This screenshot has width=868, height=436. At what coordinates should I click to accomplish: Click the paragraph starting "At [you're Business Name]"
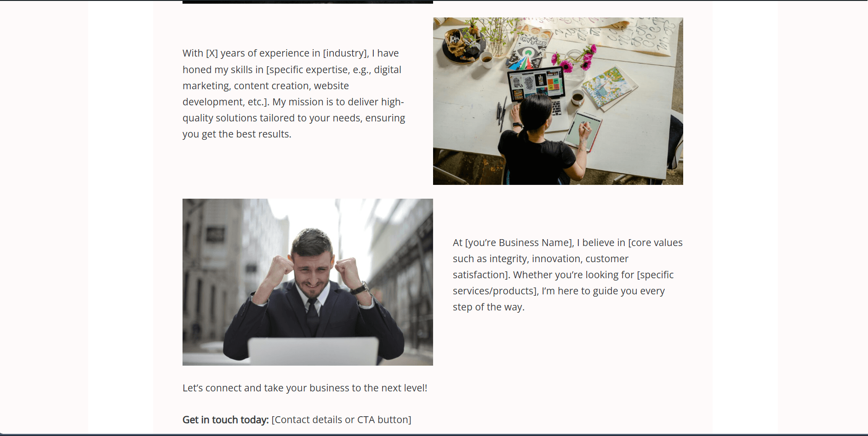[567, 275]
